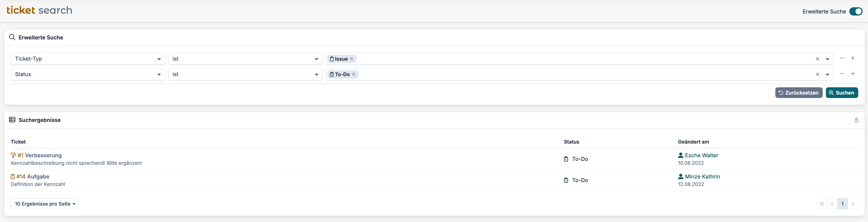868x222 pixels.
Task: Open ticket #14 Aufgabe
Action: pos(33,177)
